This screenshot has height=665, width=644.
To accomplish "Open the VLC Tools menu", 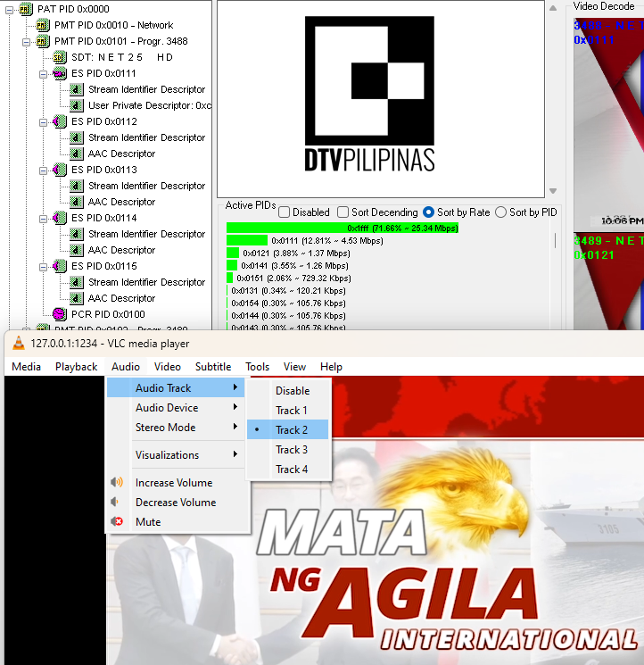I will [257, 367].
